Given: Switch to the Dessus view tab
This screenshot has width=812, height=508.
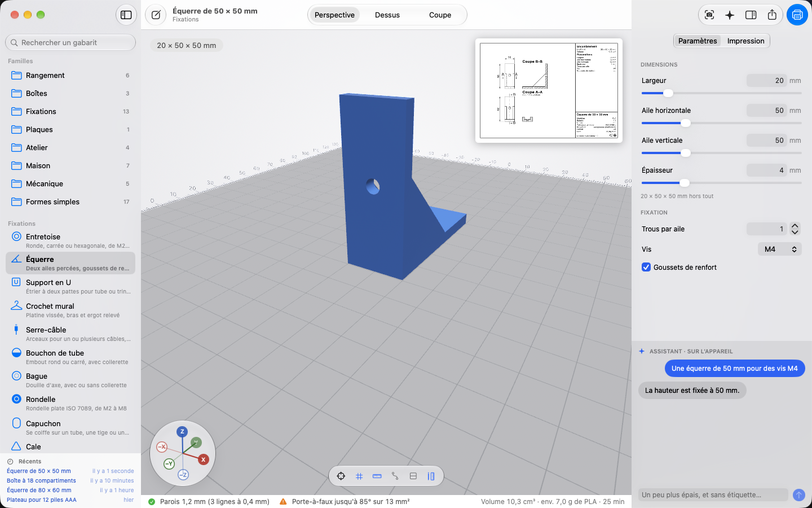Looking at the screenshot, I should coord(387,15).
